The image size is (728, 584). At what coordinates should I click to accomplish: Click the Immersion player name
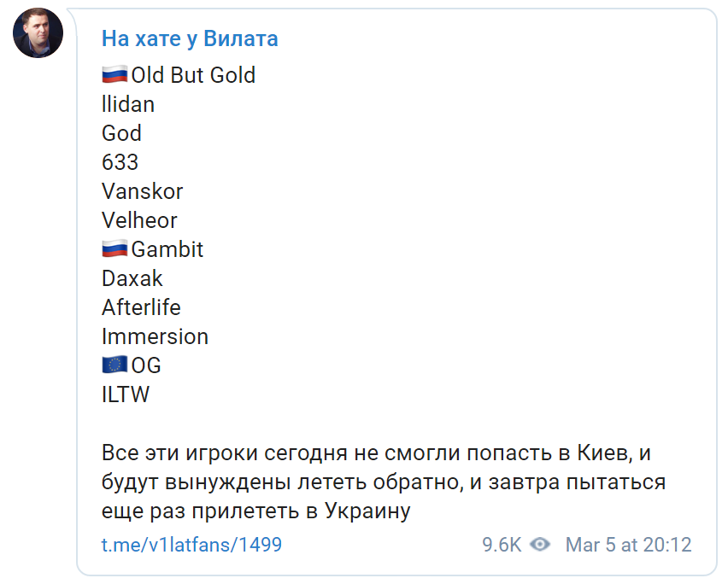pos(155,336)
